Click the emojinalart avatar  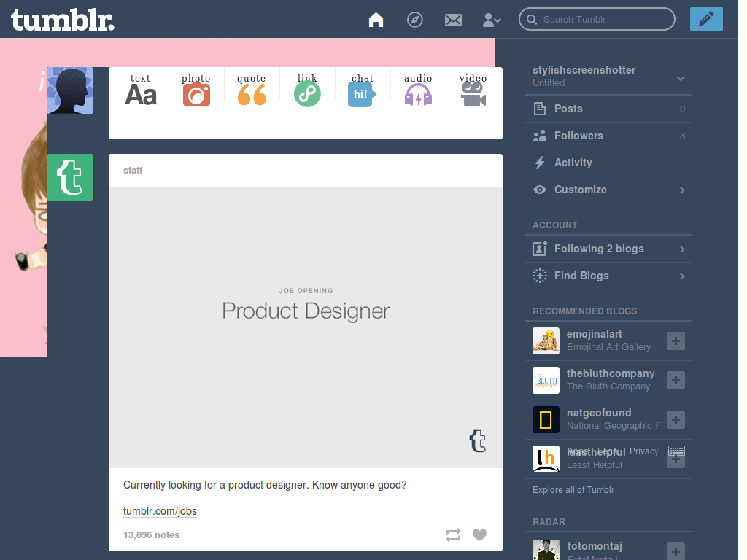point(546,341)
